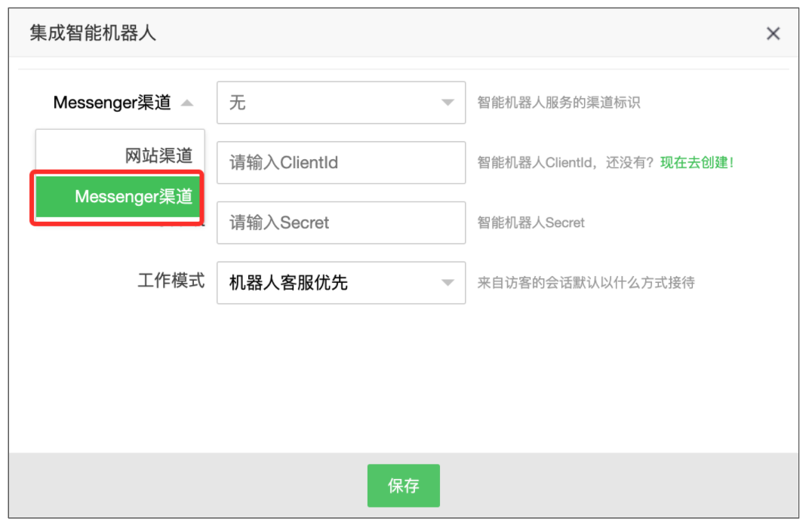Focus the 请输入Secret input field
The width and height of the screenshot is (812, 525).
tap(341, 223)
